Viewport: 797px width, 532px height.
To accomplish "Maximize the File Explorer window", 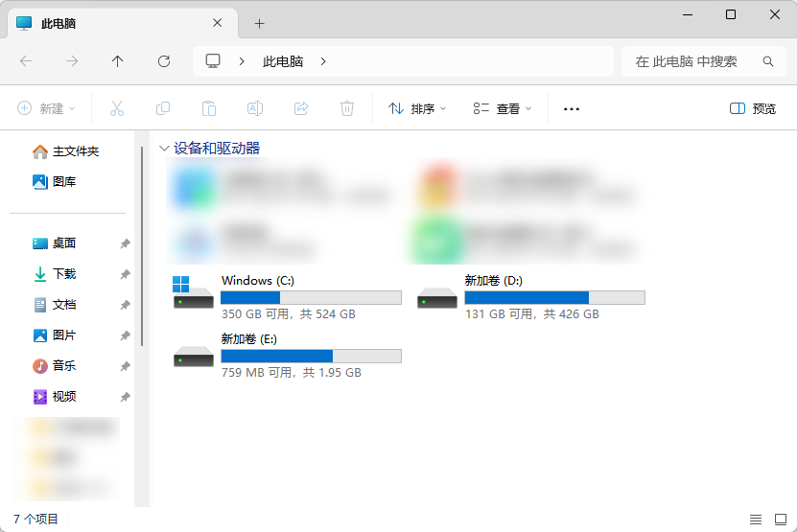I will point(731,14).
